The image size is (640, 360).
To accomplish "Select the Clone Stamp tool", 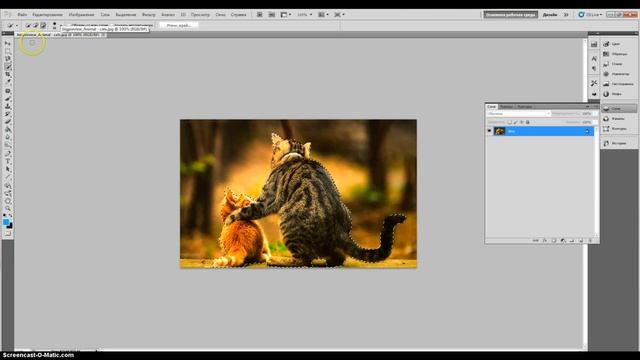I will [8, 107].
